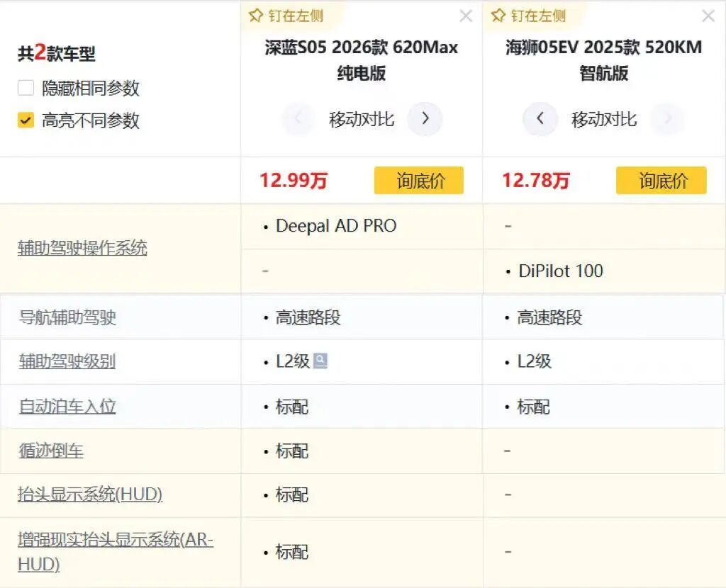Open 自动泊车入位 parameter link
This screenshot has height=588, width=726.
(x=67, y=407)
